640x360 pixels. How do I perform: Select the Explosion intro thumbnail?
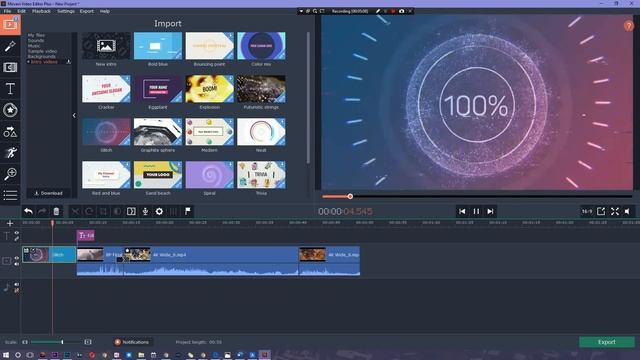(x=209, y=89)
